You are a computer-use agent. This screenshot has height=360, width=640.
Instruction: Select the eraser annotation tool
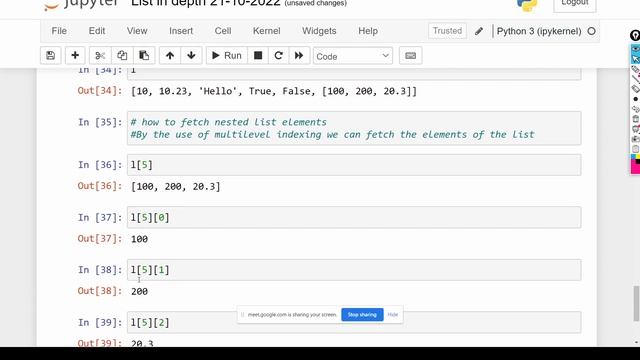click(x=636, y=89)
